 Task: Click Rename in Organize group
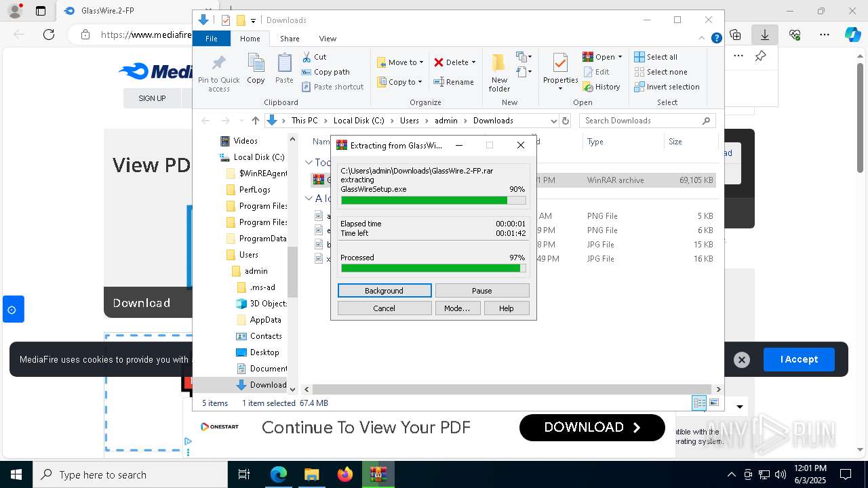tap(454, 82)
